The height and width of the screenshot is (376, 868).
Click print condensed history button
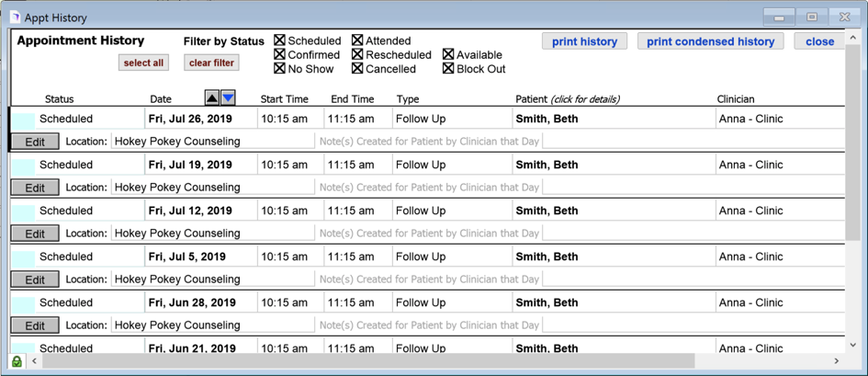(x=710, y=41)
